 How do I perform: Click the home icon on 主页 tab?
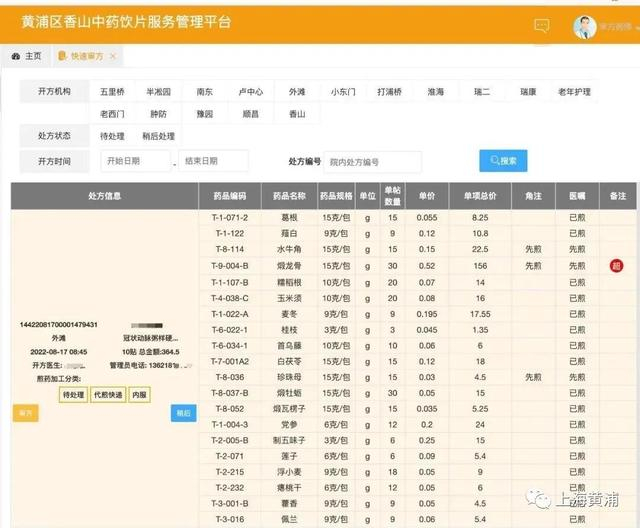pos(16,56)
